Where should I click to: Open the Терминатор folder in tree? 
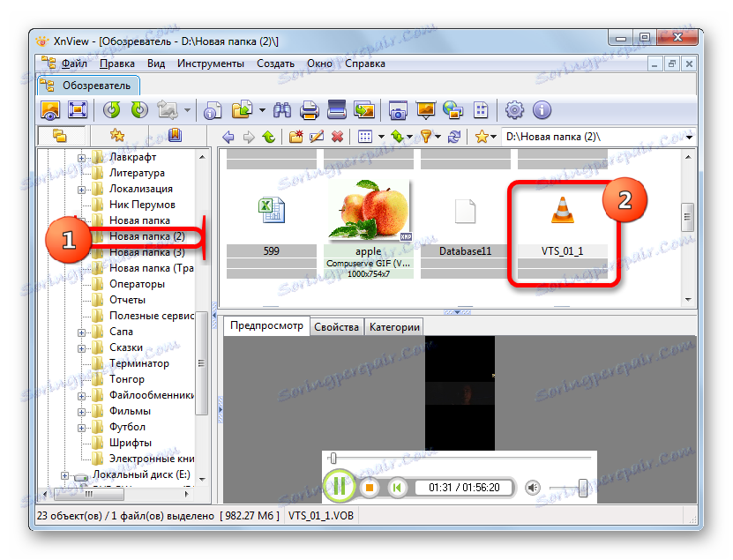tap(139, 363)
